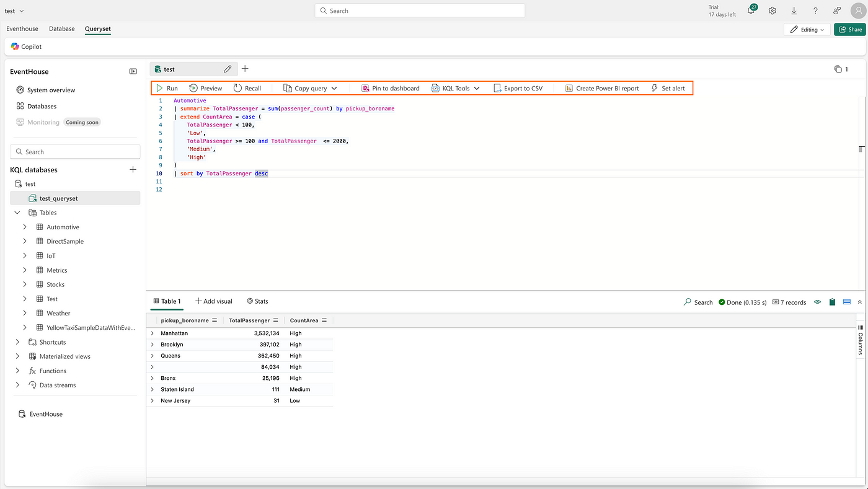868x489 pixels.
Task: Share this queryset
Action: tap(849, 29)
